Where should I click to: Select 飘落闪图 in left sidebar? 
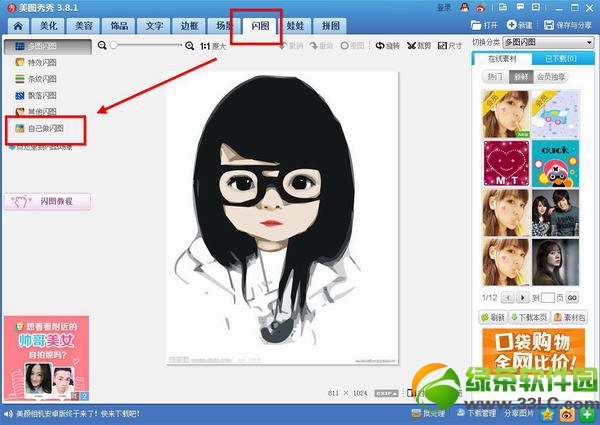point(36,95)
